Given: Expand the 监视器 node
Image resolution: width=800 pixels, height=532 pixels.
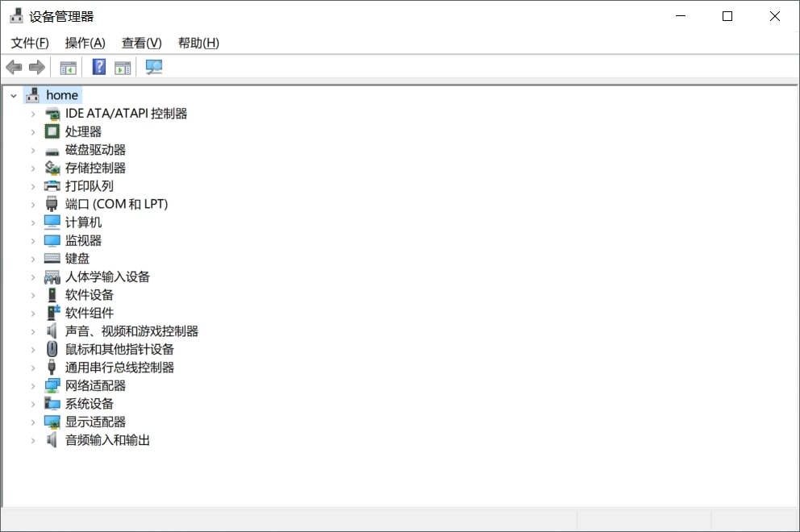Looking at the screenshot, I should [33, 241].
